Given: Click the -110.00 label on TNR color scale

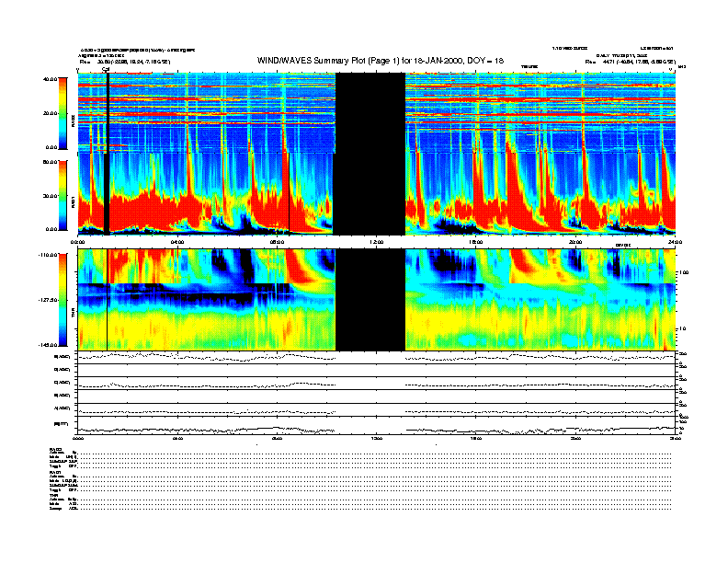Looking at the screenshot, I should coord(49,255).
